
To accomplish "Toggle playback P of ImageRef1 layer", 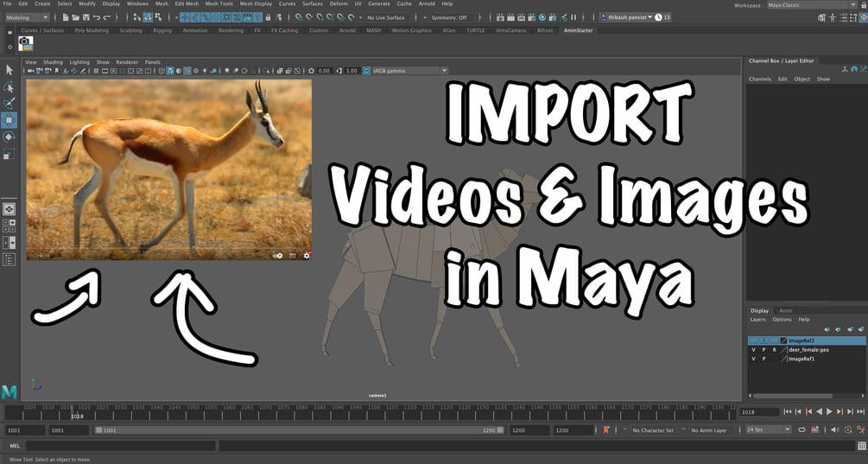I will coord(764,359).
